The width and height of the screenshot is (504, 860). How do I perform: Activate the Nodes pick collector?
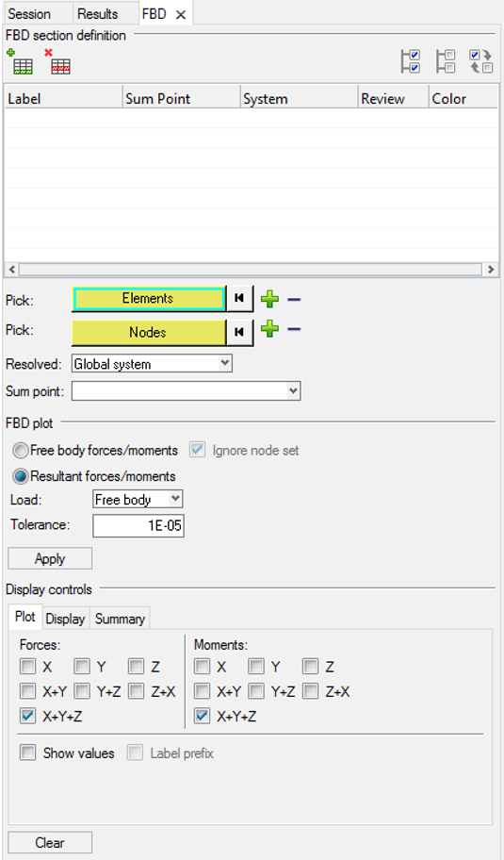pos(149,332)
